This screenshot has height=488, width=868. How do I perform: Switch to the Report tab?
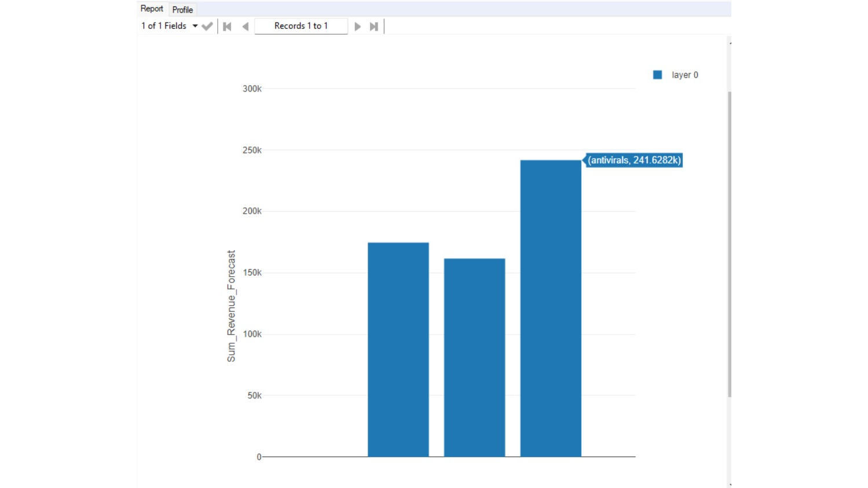tap(152, 9)
